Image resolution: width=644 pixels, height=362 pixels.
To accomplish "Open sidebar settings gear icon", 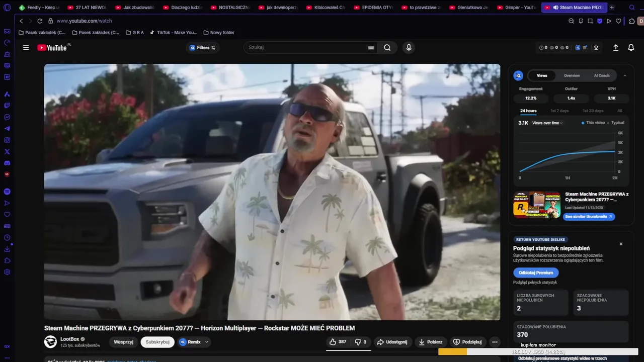I will click(x=7, y=272).
